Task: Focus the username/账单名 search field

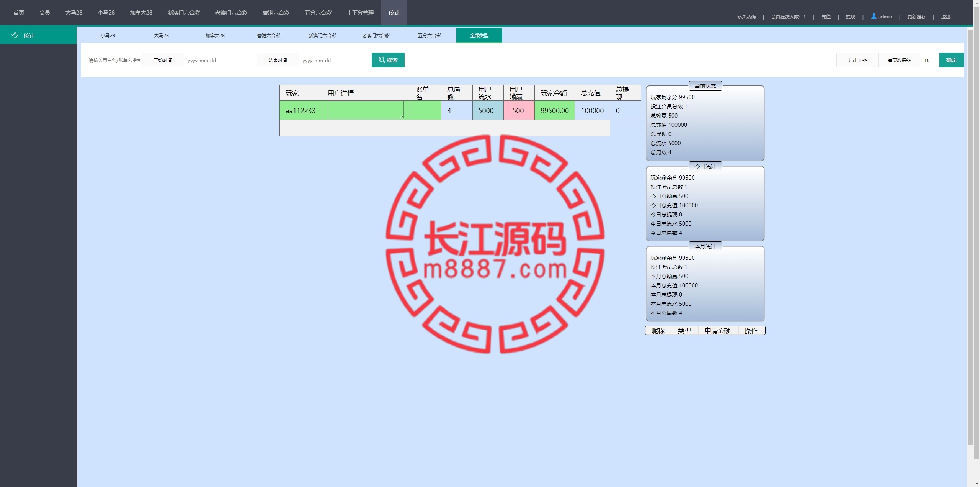Action: coord(113,60)
